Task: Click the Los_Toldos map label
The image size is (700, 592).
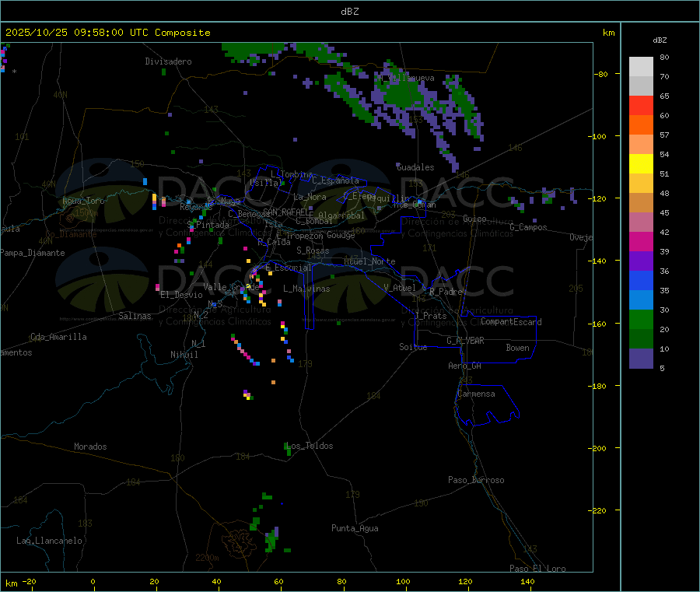Action: (310, 446)
